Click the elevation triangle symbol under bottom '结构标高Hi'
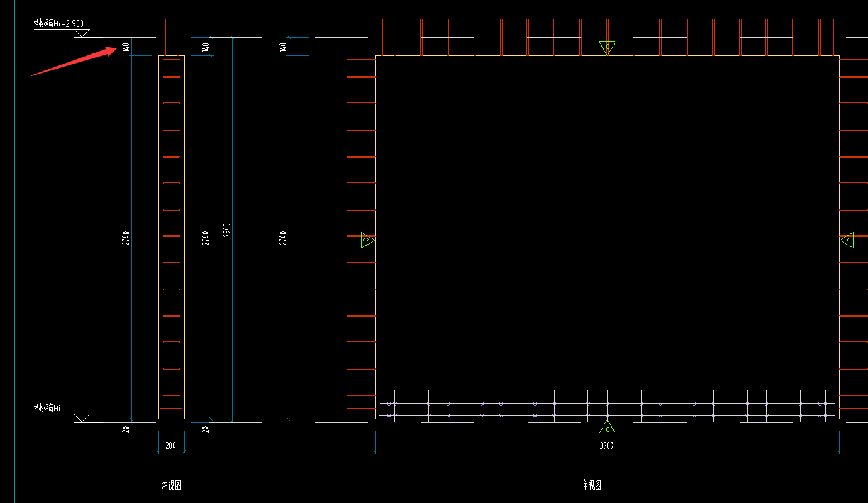868x503 pixels. click(82, 418)
